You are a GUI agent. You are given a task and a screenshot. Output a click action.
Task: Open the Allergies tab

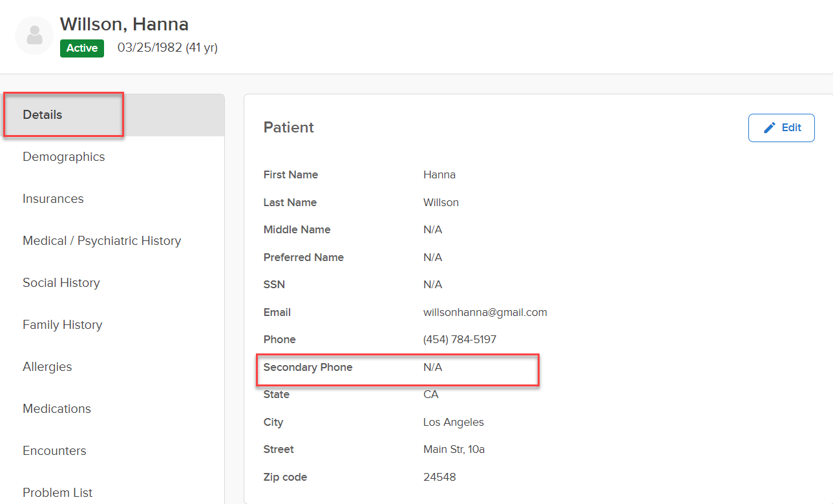(x=47, y=367)
